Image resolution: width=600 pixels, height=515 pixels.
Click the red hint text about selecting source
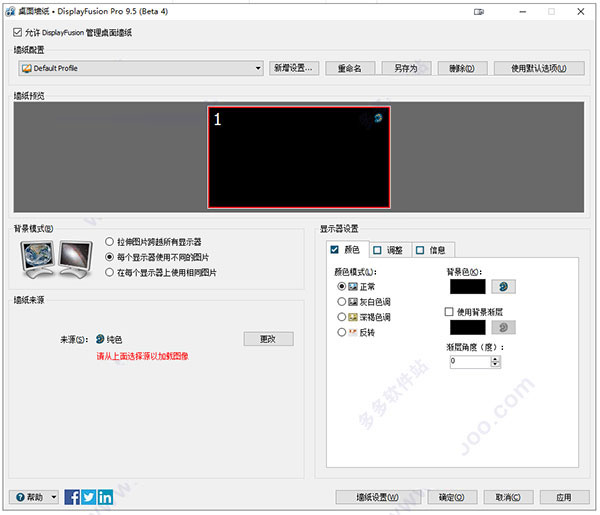coord(142,356)
